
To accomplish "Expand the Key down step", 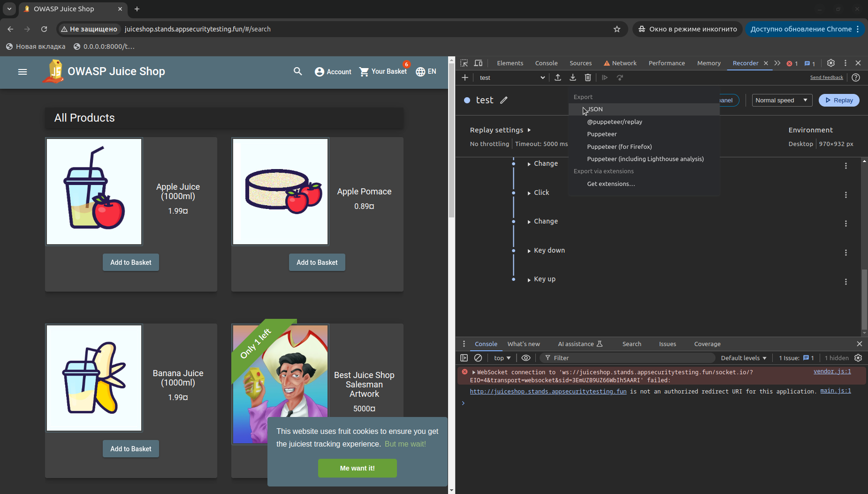I will 529,251.
